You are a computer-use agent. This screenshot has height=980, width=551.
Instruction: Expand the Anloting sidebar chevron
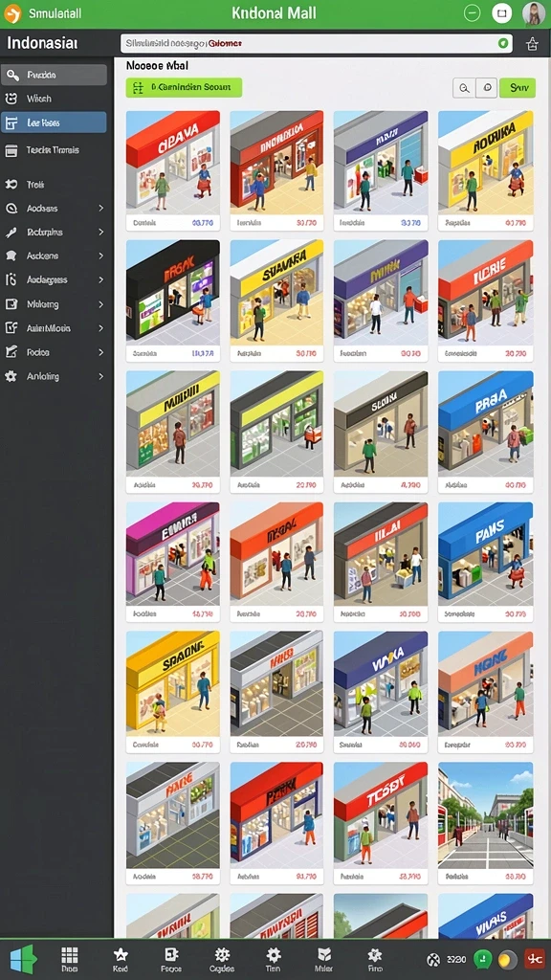pyautogui.click(x=101, y=376)
